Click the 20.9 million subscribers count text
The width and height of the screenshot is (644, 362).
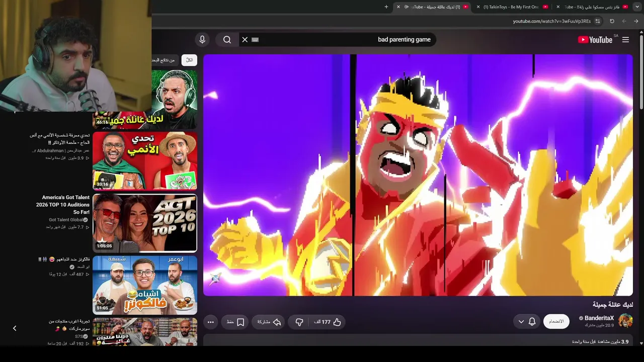(599, 325)
